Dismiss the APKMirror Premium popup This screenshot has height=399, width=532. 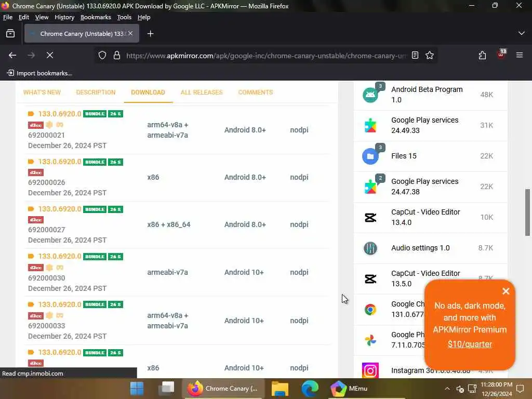click(506, 291)
